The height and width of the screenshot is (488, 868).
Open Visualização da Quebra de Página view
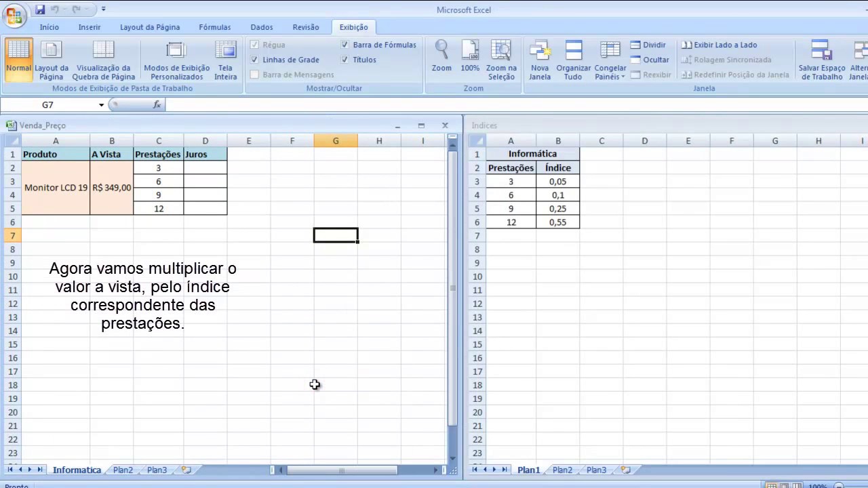point(104,61)
